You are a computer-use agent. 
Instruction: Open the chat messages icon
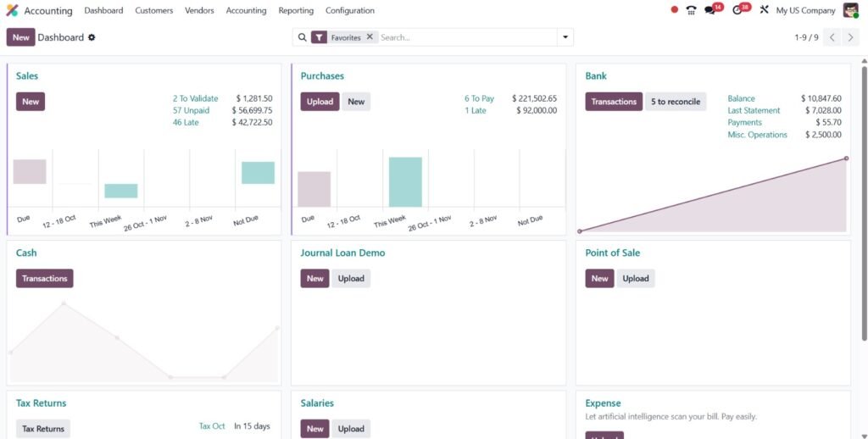pos(710,11)
